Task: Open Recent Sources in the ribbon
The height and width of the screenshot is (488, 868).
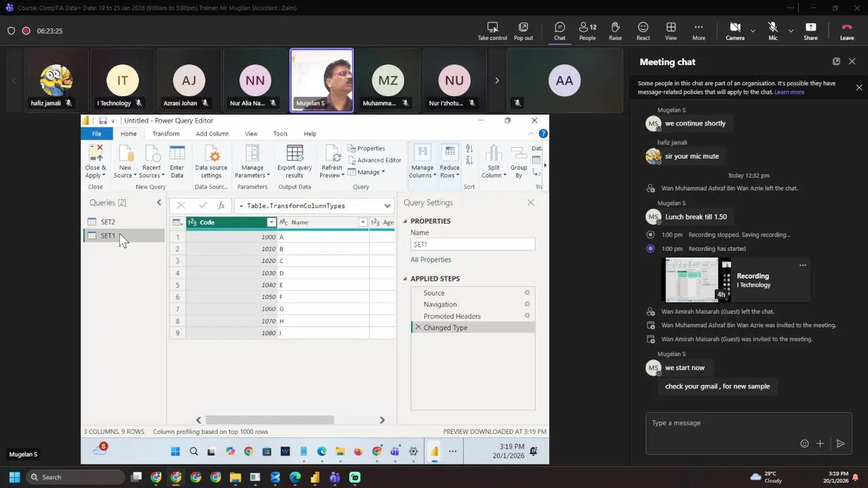Action: (152, 162)
